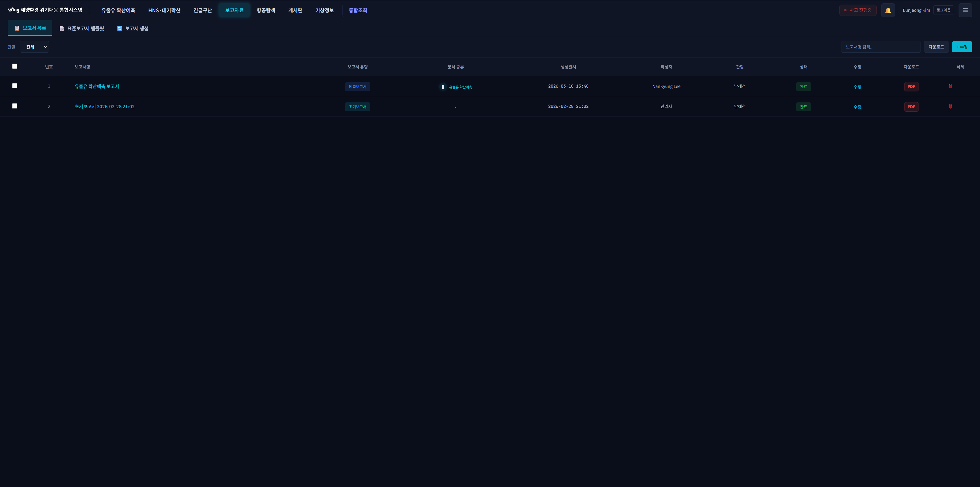Click the 다운로드 button near search

tap(936, 47)
